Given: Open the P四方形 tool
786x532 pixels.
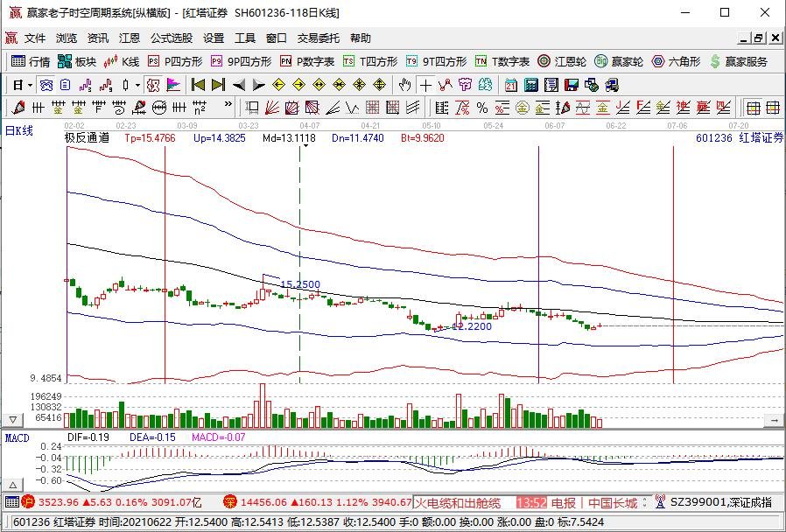Looking at the screenshot, I should (175, 61).
